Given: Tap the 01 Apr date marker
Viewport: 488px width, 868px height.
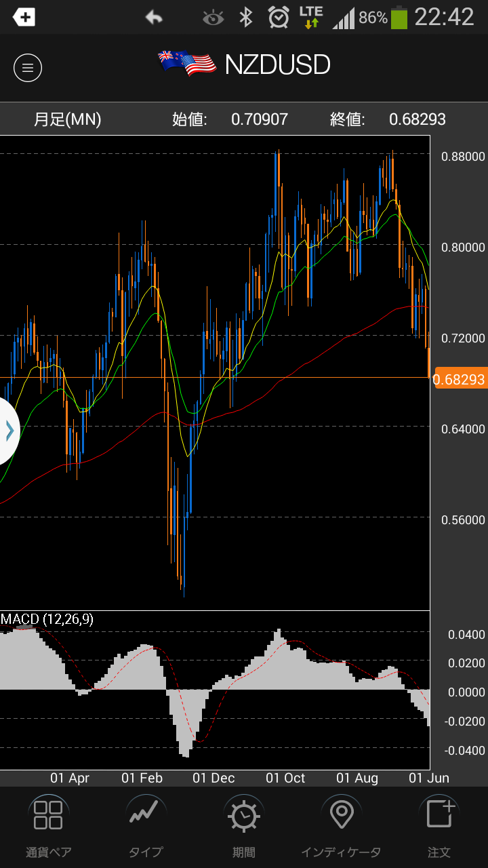Looking at the screenshot, I should pyautogui.click(x=70, y=778).
